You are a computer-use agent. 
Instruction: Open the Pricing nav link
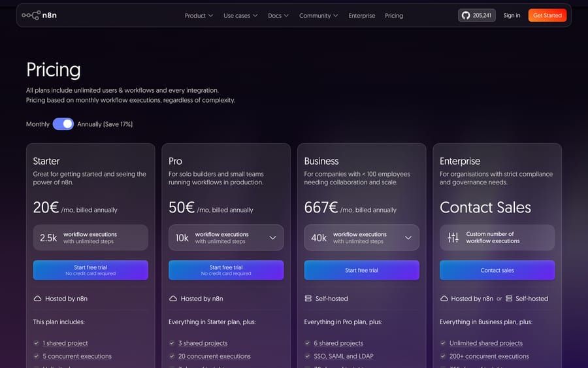click(x=394, y=16)
